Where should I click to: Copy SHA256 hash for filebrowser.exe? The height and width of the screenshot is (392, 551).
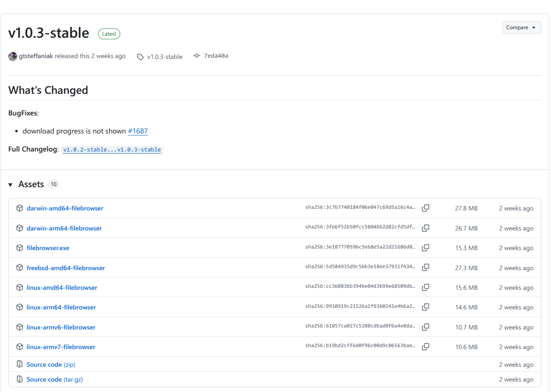coord(426,248)
